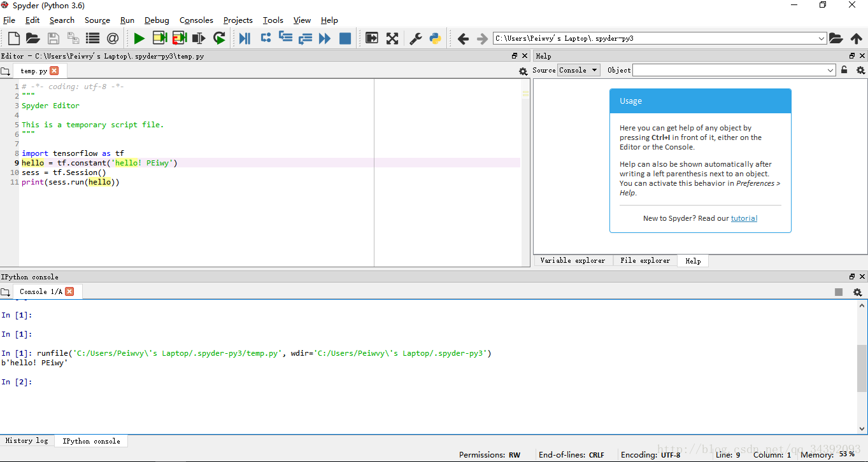The height and width of the screenshot is (462, 868).
Task: Click the debug Step into function icon
Action: click(285, 38)
